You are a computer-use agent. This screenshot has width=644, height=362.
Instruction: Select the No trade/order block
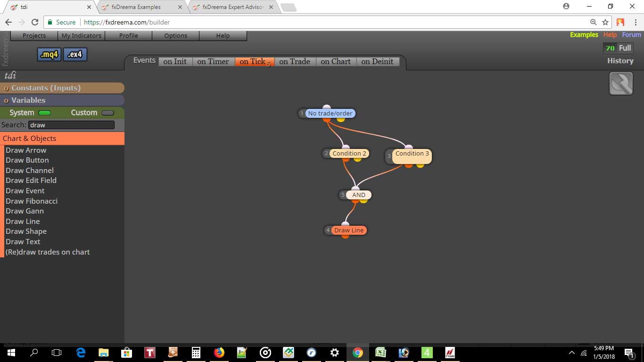[330, 113]
